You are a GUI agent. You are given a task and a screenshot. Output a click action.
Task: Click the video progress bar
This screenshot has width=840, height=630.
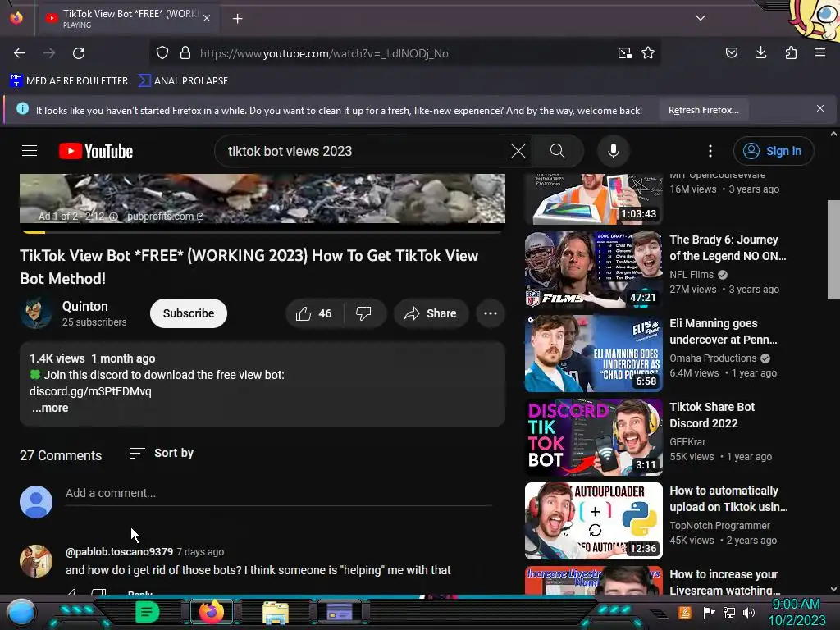pyautogui.click(x=262, y=232)
